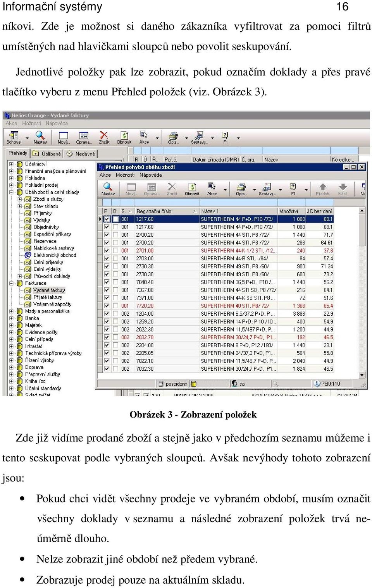
Task: Click Sestavy icon in Vydané faktury toolbar
Action: tap(199, 136)
